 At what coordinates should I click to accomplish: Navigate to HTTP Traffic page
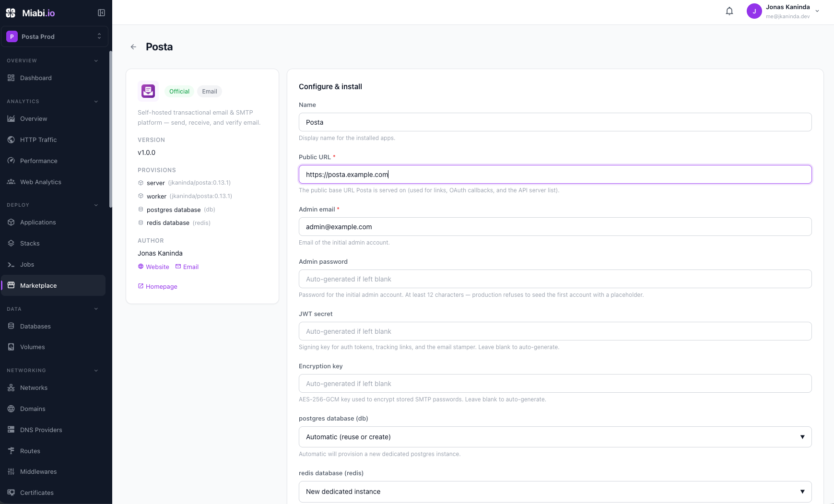tap(53, 140)
